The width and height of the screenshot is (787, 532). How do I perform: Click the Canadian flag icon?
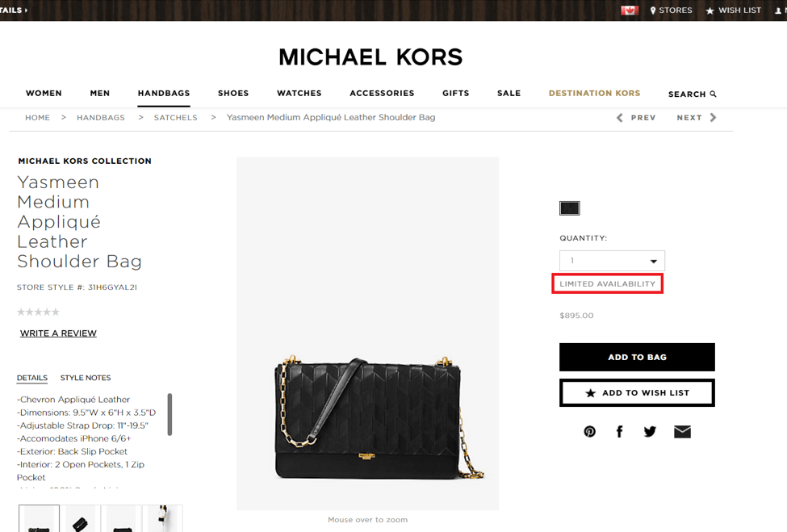[x=630, y=10]
